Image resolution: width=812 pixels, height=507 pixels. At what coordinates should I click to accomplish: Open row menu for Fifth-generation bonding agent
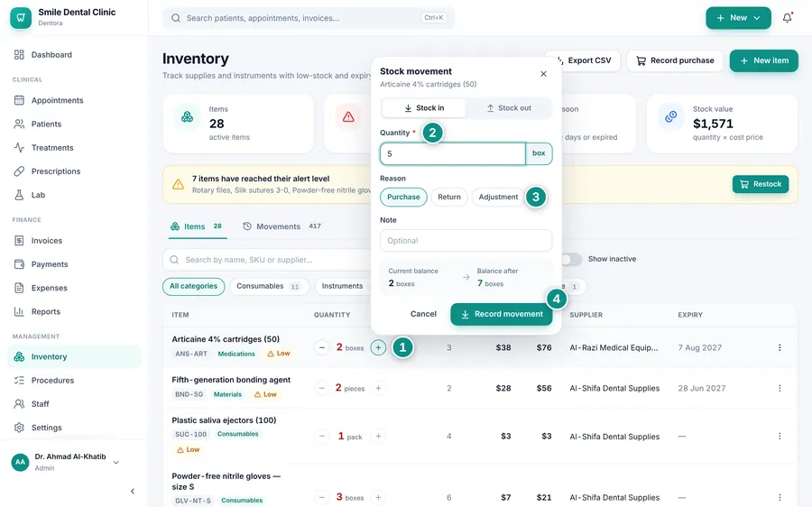pos(780,389)
